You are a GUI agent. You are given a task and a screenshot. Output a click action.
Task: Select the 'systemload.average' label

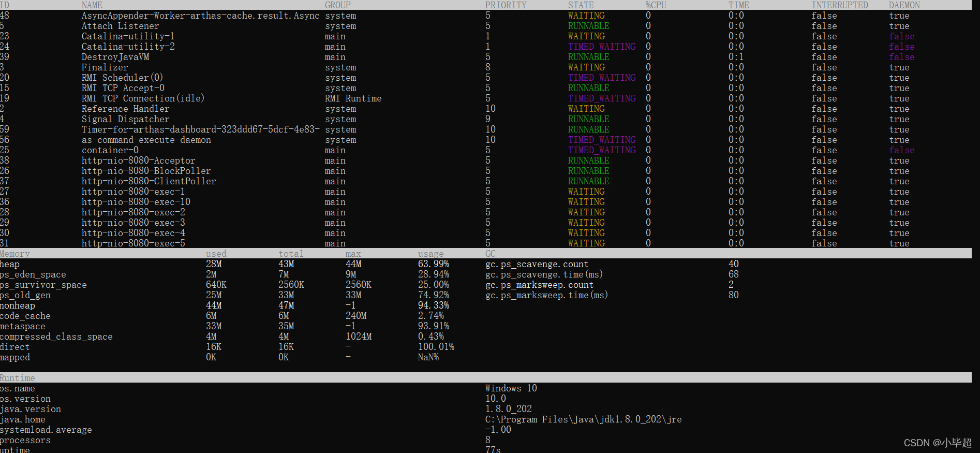[x=46, y=430]
